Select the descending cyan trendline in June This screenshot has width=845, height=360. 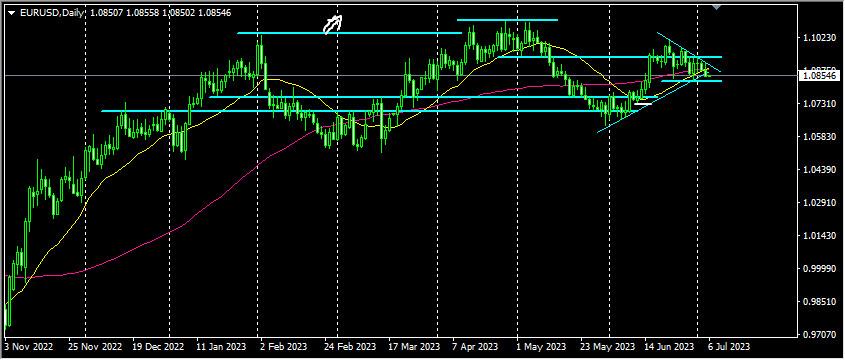(x=689, y=52)
